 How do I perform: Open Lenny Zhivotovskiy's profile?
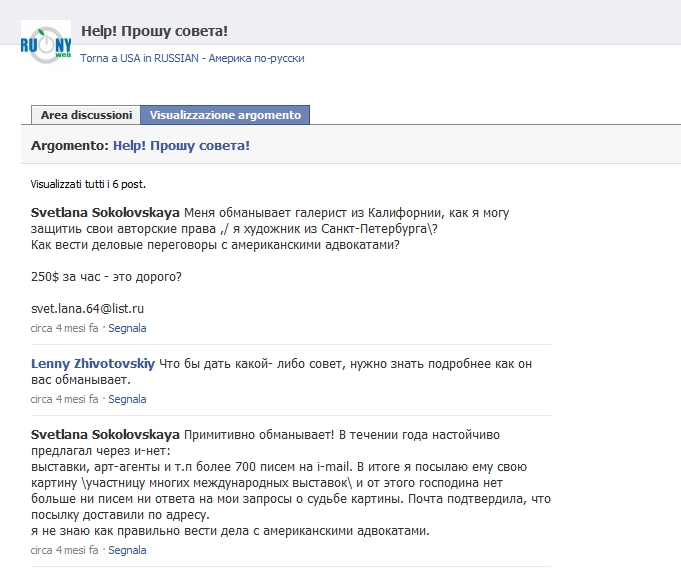(x=93, y=363)
